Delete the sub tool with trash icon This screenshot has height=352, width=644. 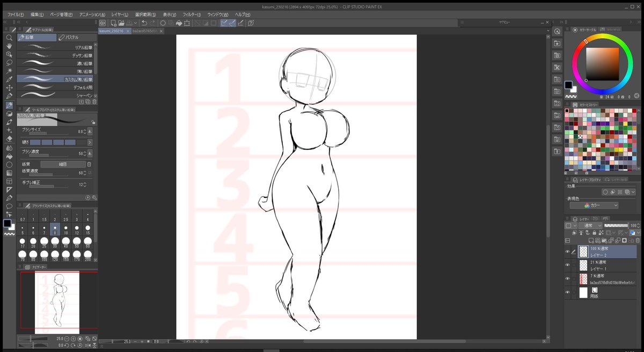[x=94, y=101]
